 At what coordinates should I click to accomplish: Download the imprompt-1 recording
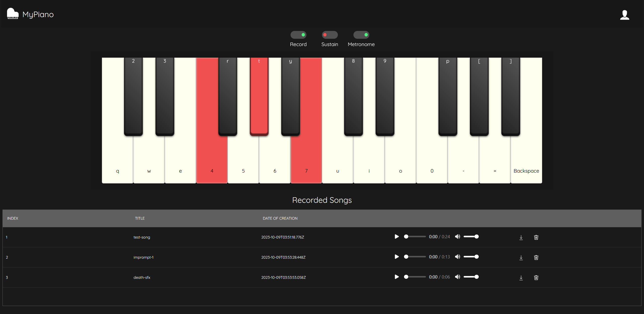click(x=521, y=257)
